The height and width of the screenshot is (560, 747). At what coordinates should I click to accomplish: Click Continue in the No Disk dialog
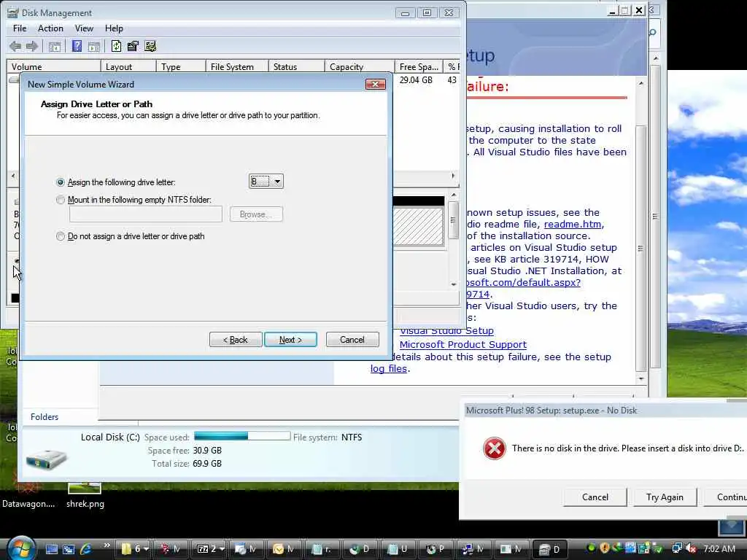tap(726, 497)
